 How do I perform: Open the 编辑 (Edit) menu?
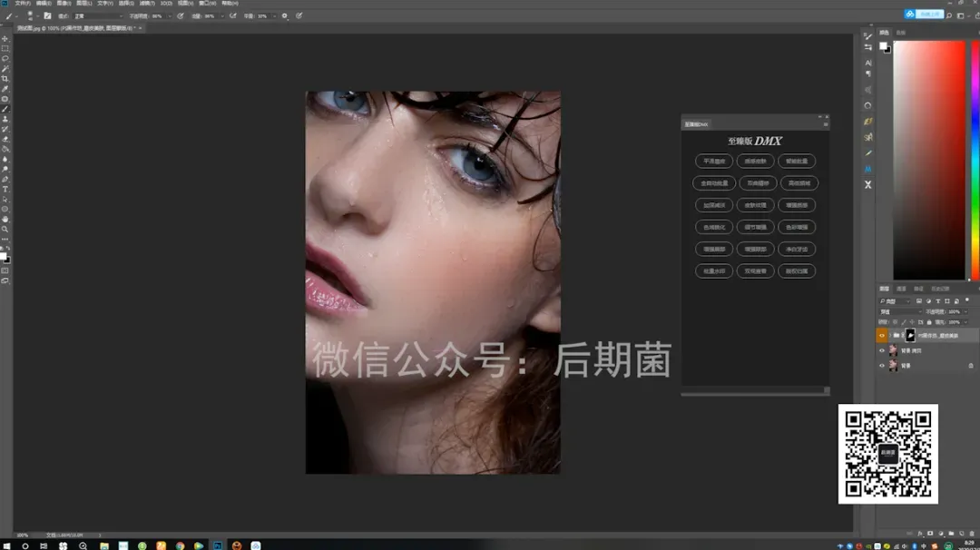44,3
